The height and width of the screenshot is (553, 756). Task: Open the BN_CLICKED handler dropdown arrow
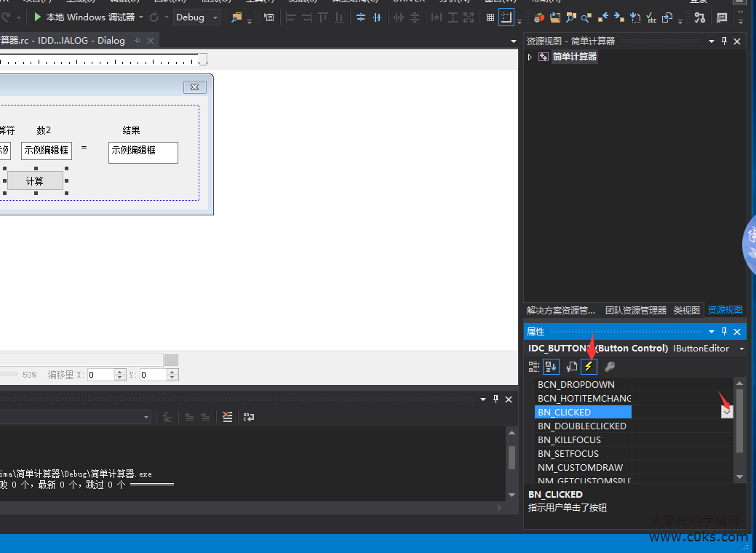(x=727, y=412)
